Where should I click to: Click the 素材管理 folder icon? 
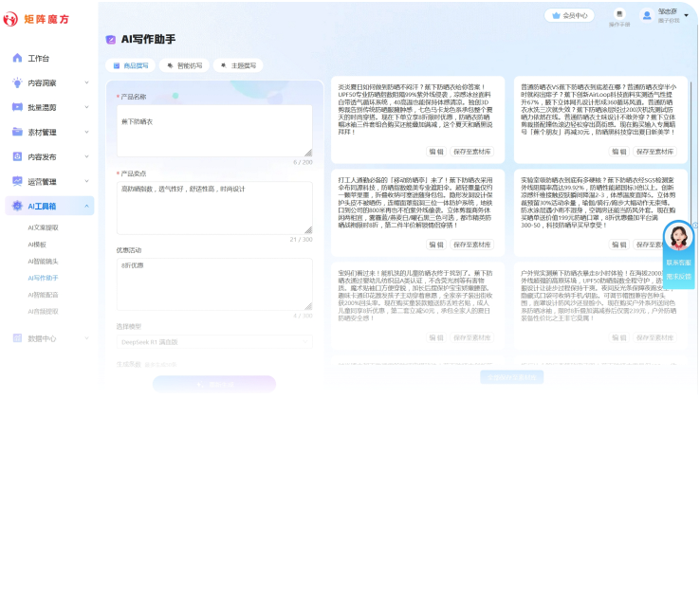(17, 132)
